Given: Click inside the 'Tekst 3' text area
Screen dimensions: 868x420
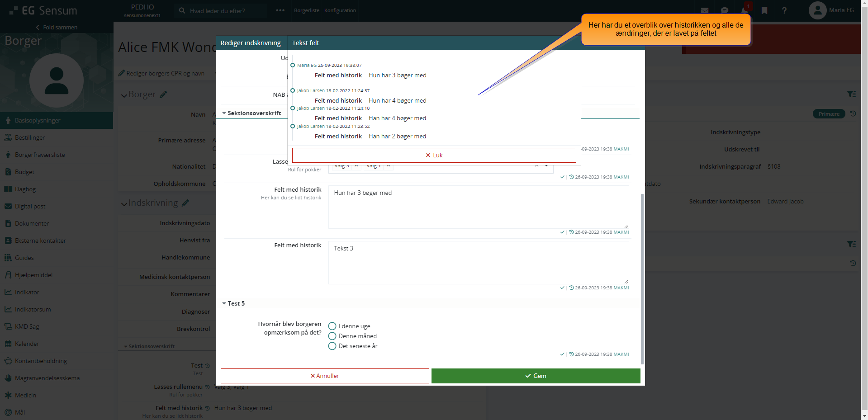Looking at the screenshot, I should (479, 262).
